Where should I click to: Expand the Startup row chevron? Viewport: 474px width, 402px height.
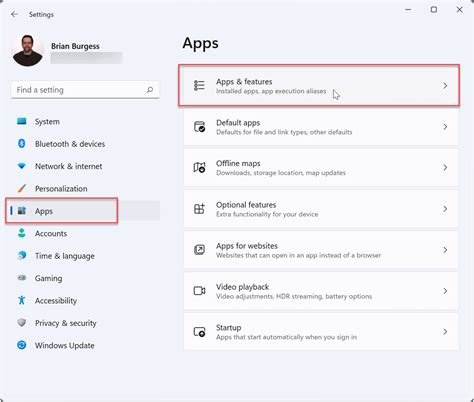(445, 332)
